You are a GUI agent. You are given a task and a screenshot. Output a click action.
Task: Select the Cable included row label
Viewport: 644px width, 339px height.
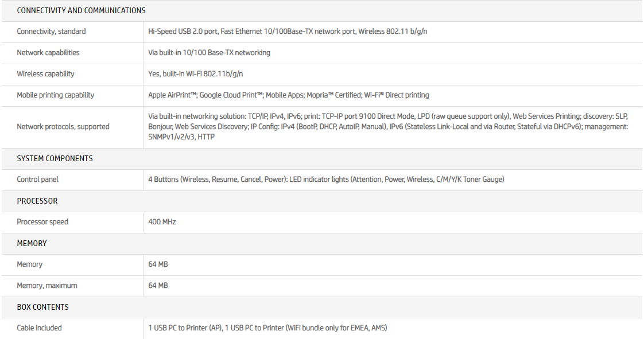[x=39, y=328]
